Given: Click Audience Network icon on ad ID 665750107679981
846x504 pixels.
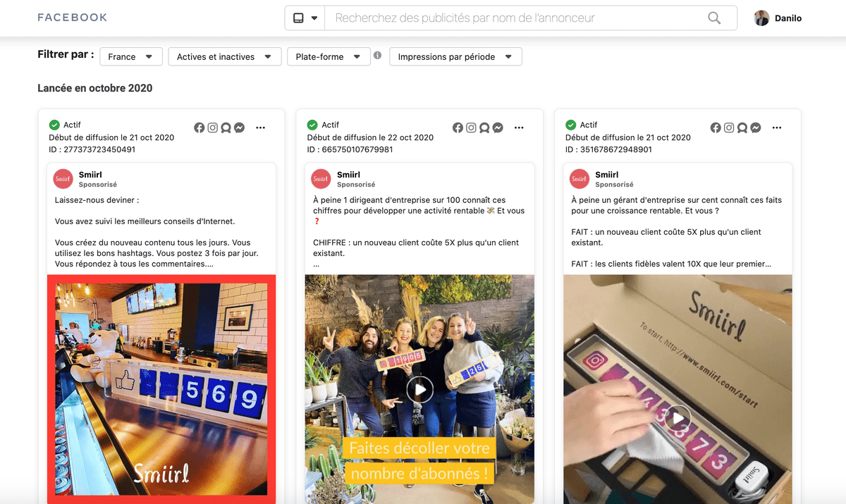Looking at the screenshot, I should [x=484, y=128].
